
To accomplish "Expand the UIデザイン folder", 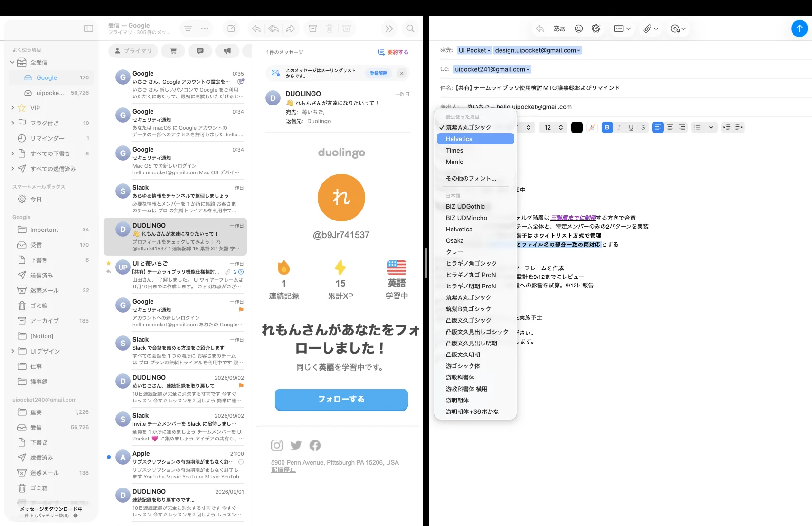I will click(x=12, y=351).
